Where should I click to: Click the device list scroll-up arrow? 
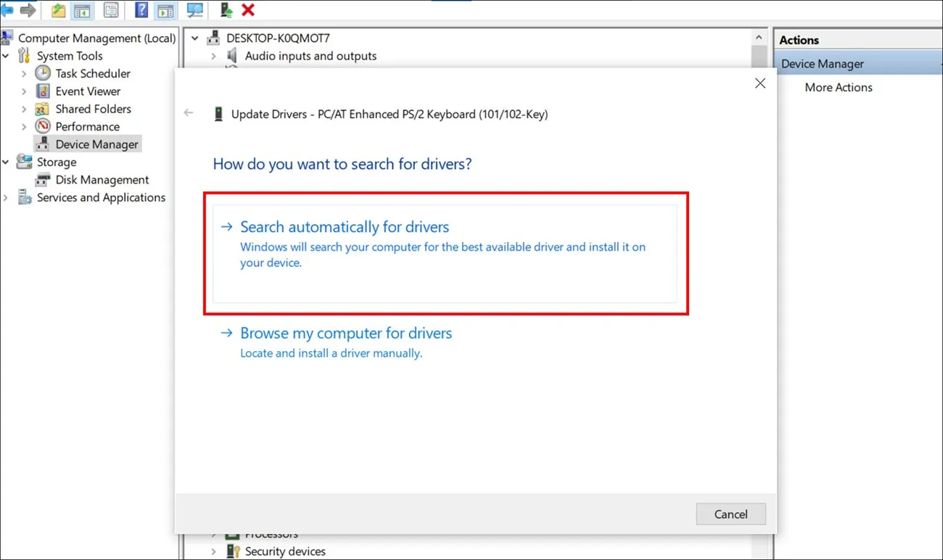coord(759,38)
